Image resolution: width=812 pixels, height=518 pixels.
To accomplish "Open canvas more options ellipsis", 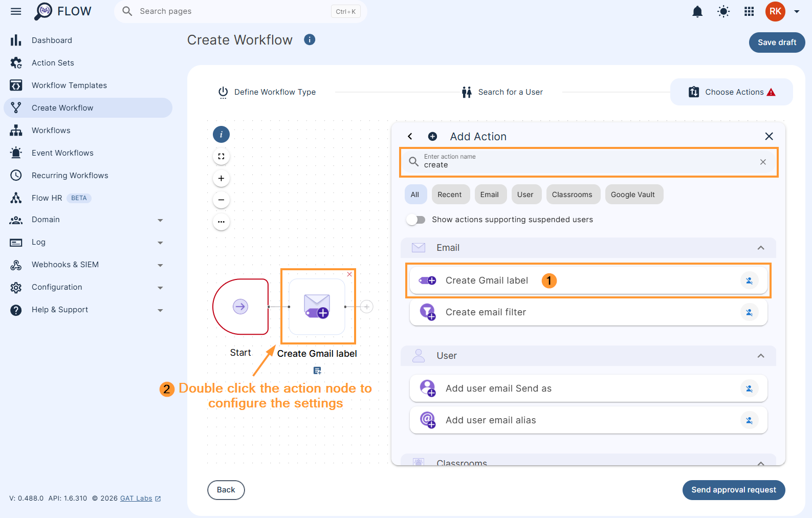I will click(221, 222).
